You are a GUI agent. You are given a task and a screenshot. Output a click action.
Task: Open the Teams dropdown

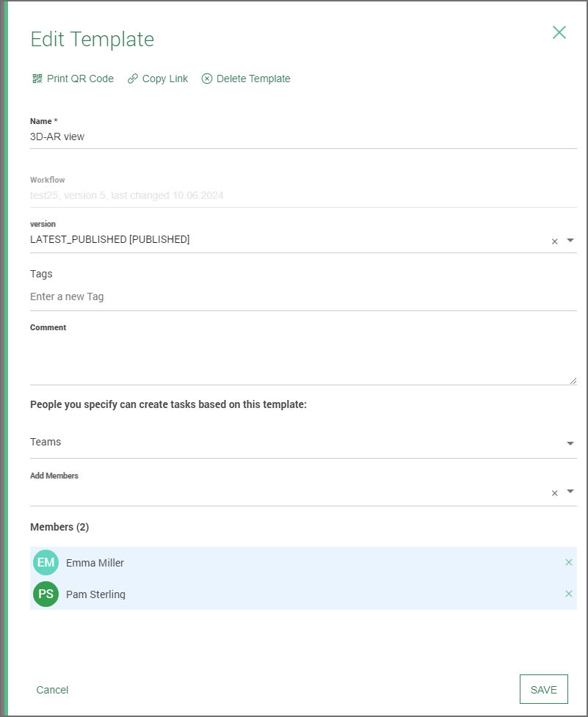(570, 443)
